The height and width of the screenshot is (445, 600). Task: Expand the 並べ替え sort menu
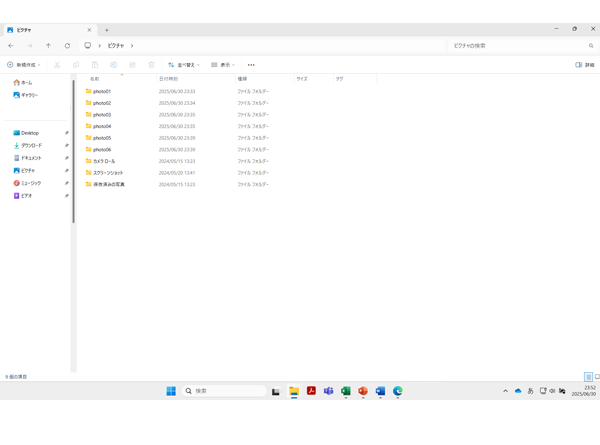(x=183, y=65)
